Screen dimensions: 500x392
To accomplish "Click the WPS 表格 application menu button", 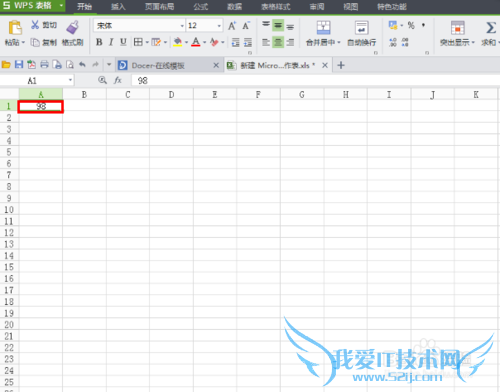I will 33,6.
